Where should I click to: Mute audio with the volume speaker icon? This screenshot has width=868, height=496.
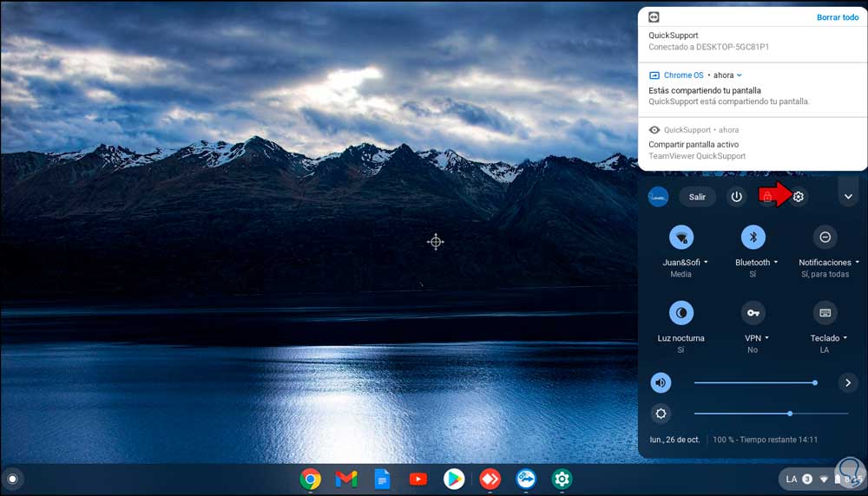(661, 382)
